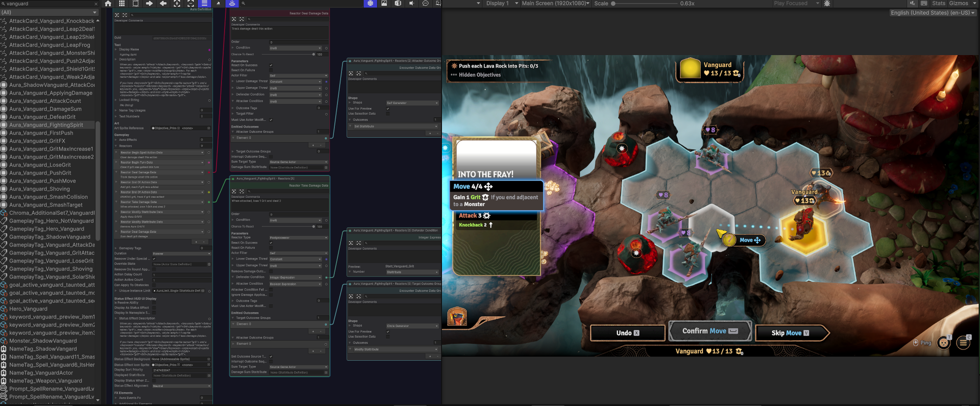Toggle the Remove Under Special checkbox
Viewport: 980px width, 406px height.
pos(154,259)
